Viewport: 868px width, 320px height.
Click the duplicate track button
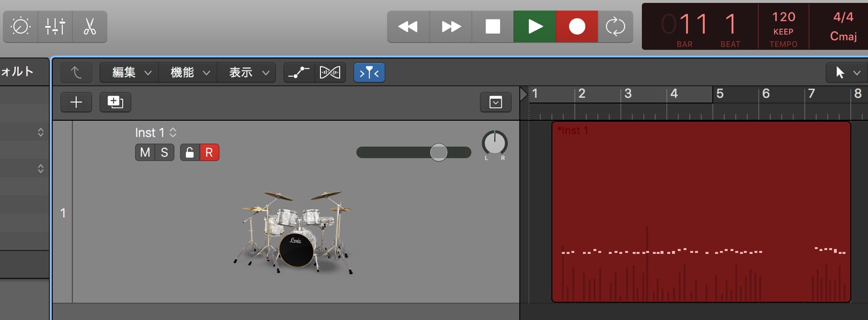(x=115, y=102)
